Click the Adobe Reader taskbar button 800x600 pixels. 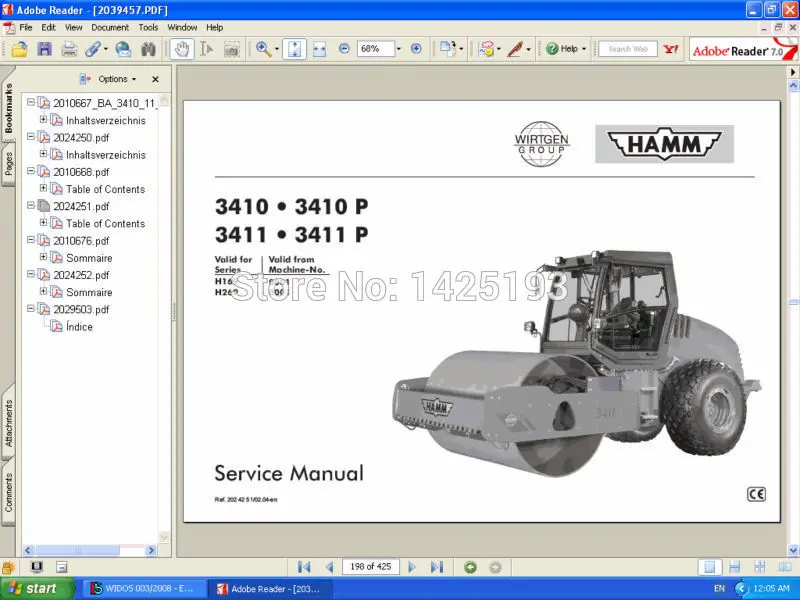(x=270, y=589)
